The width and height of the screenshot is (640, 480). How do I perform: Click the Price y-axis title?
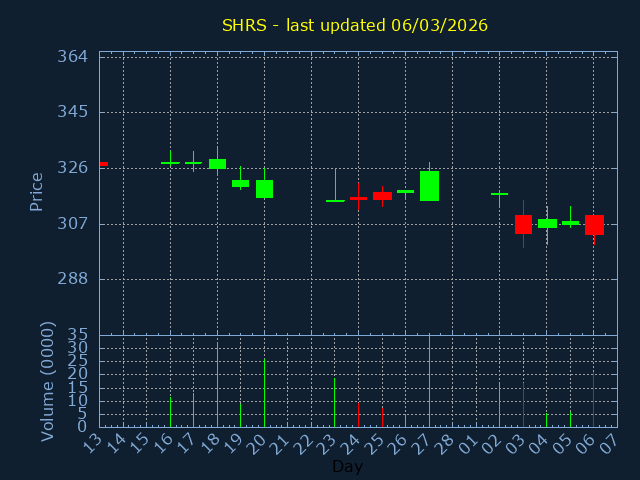click(x=37, y=191)
